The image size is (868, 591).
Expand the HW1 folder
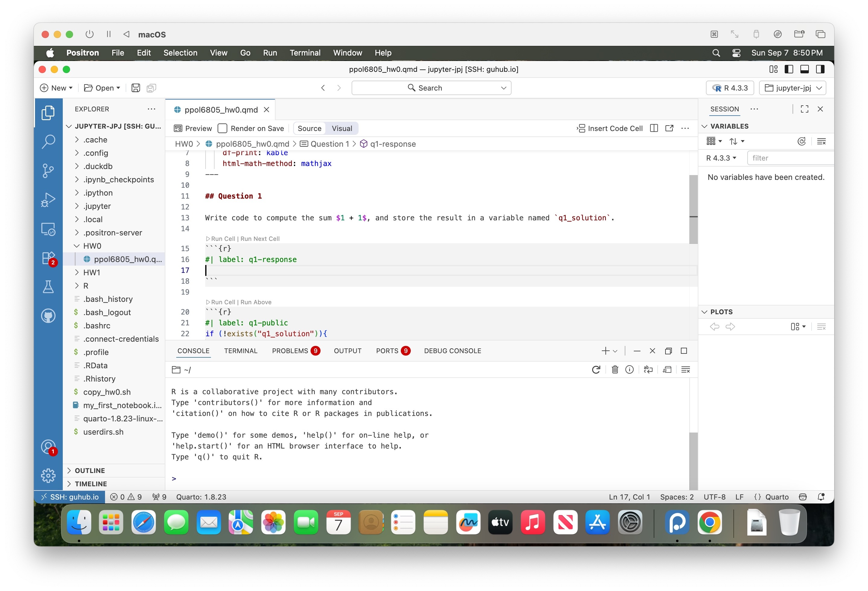coord(77,272)
